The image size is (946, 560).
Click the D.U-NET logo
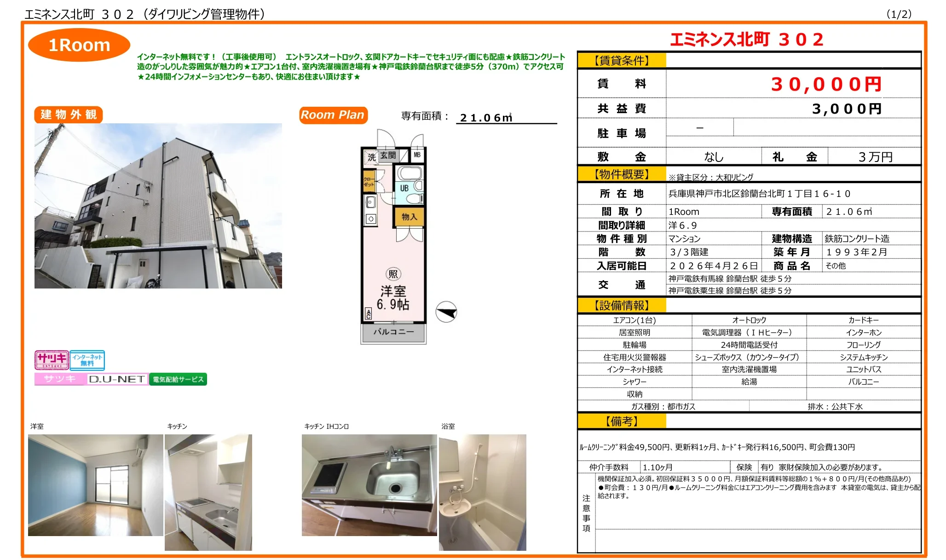point(116,379)
